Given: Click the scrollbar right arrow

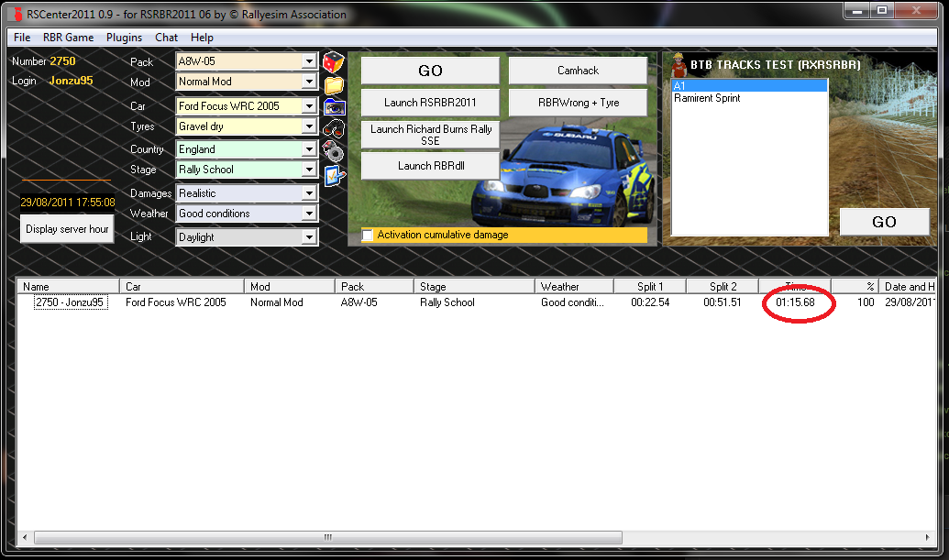Looking at the screenshot, I should coord(927,537).
